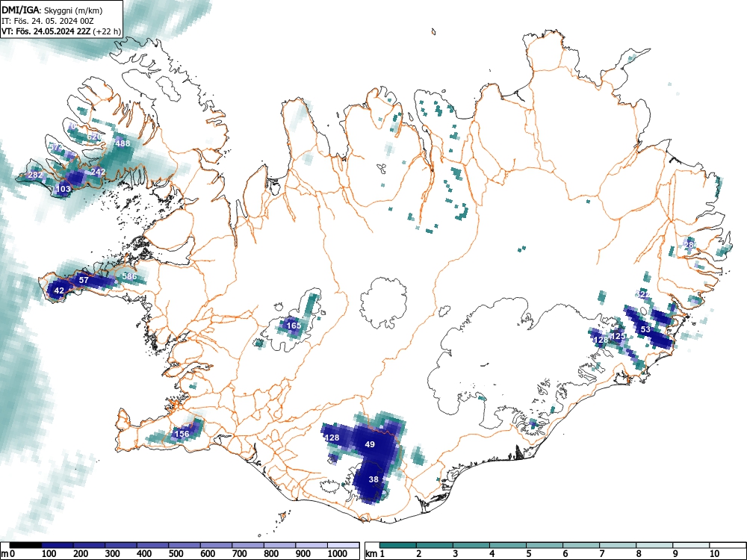Select teal swatch between 4 and 5 km
The width and height of the screenshot is (747, 560).
point(508,545)
